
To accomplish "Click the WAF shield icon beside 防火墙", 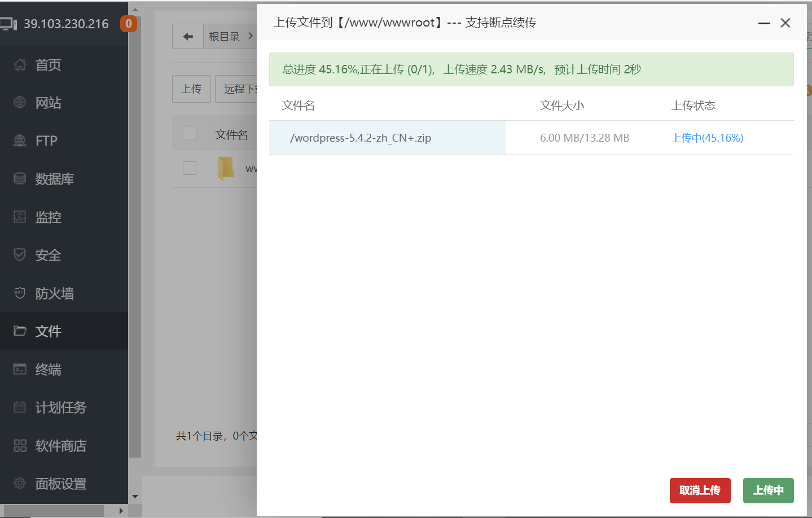I will [20, 293].
